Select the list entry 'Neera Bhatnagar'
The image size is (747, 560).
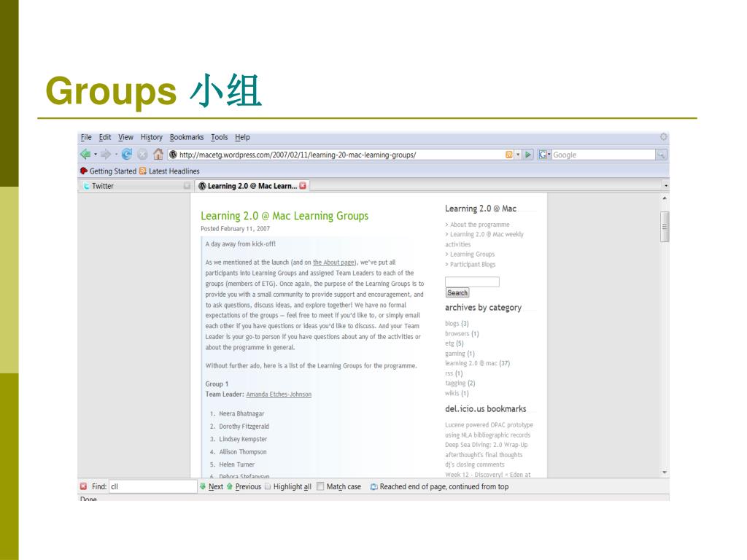241,414
